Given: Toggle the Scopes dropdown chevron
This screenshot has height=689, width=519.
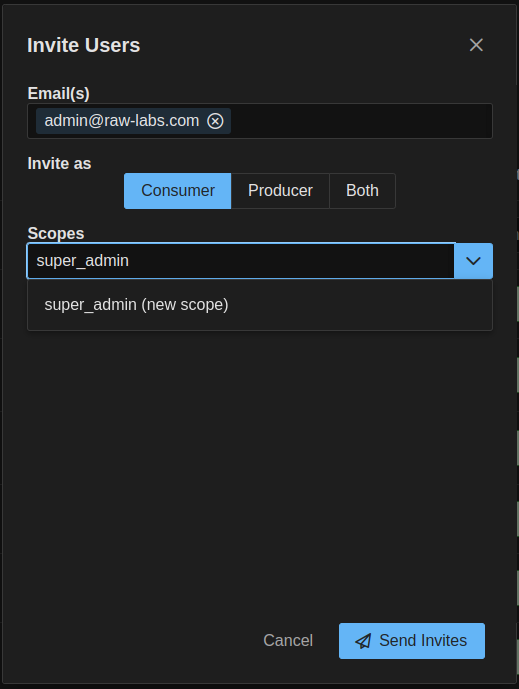Looking at the screenshot, I should (473, 261).
